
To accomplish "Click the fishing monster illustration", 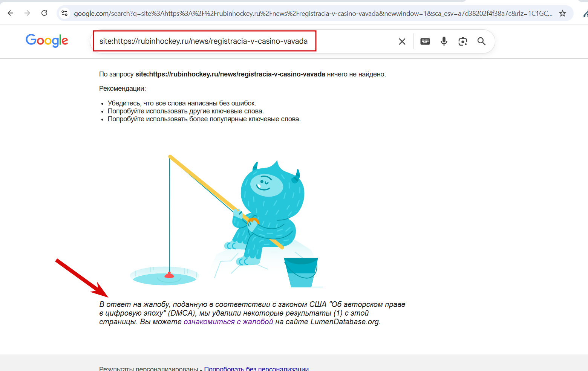I will 226,221.
